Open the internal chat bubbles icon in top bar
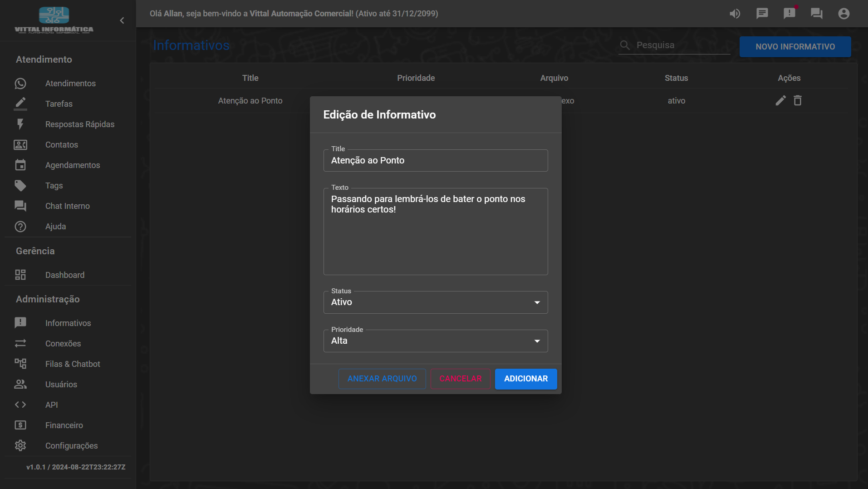Screen dimensions: 868x489 [817, 14]
